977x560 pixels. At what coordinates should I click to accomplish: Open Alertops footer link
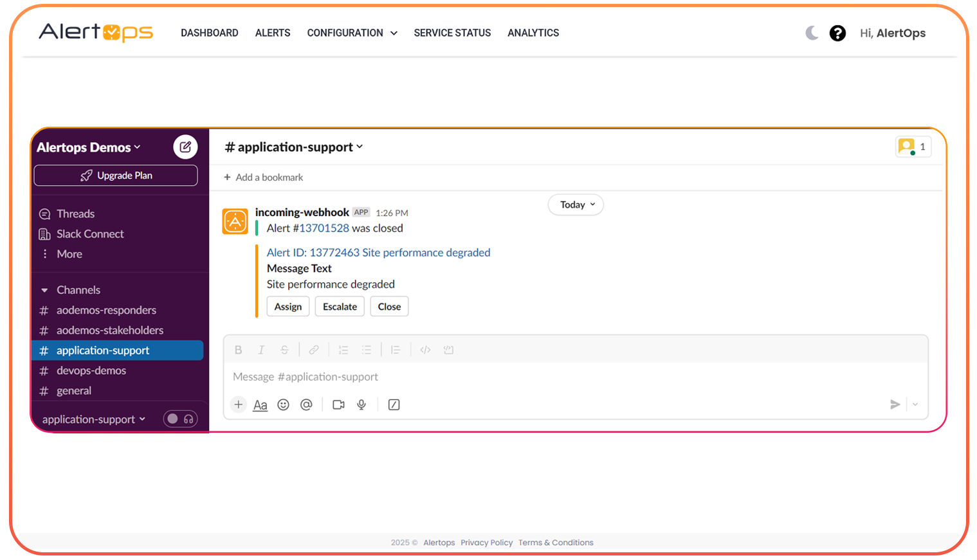[439, 543]
